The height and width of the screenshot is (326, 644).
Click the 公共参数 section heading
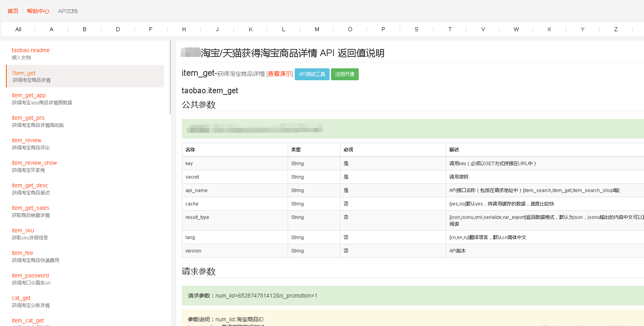click(x=198, y=105)
